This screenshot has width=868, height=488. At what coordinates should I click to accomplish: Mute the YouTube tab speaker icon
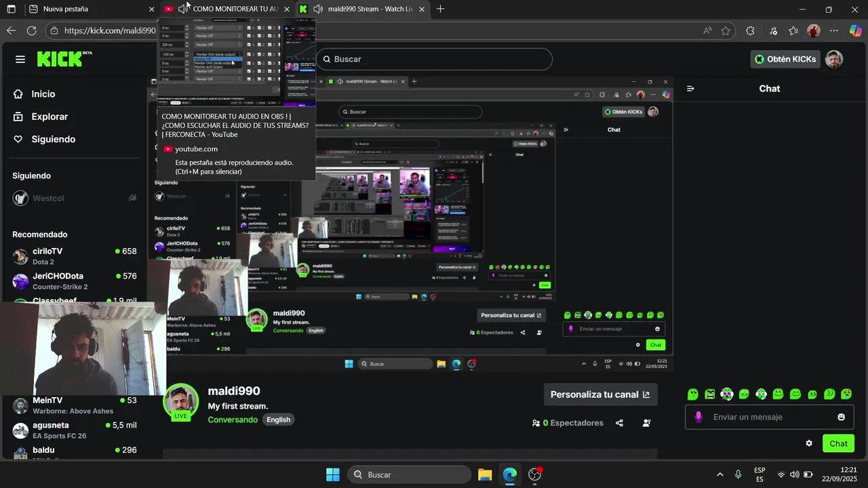click(184, 9)
